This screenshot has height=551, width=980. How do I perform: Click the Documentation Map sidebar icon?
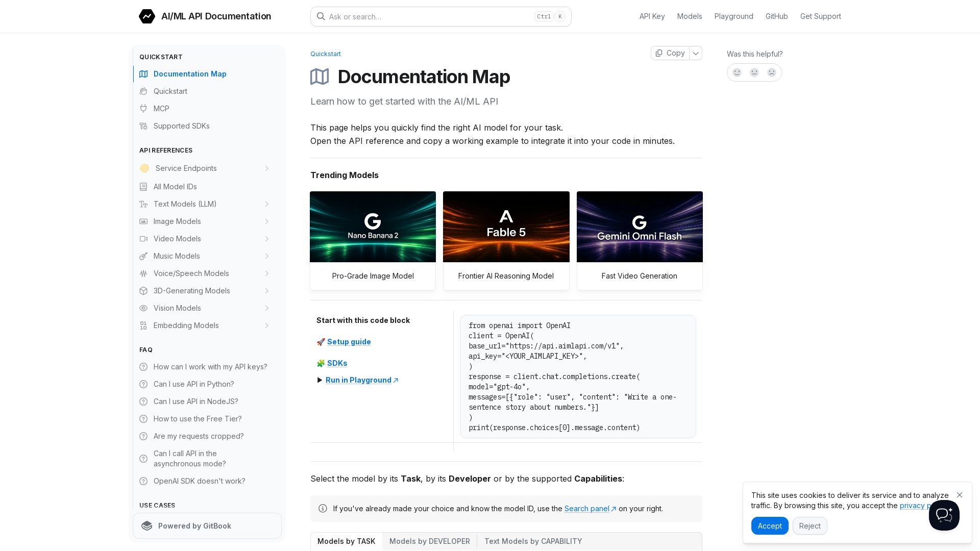143,74
